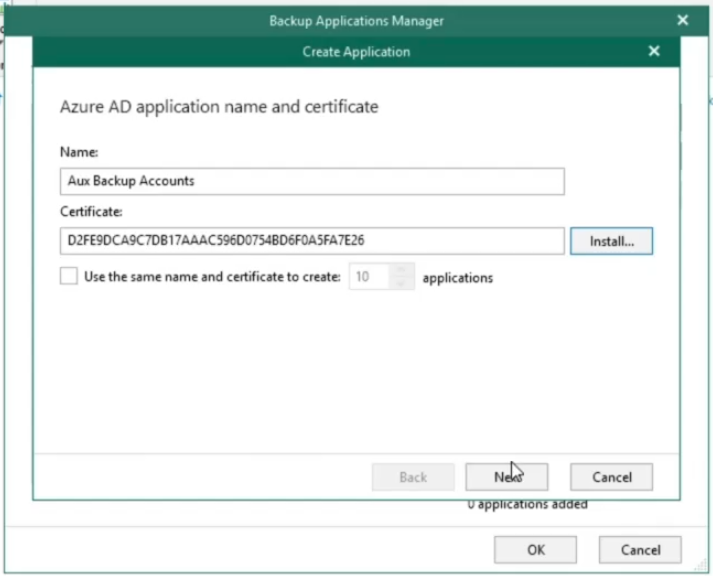The height and width of the screenshot is (576, 713).
Task: Click the 'Use the same name and certificate to create:' label
Action: (212, 276)
